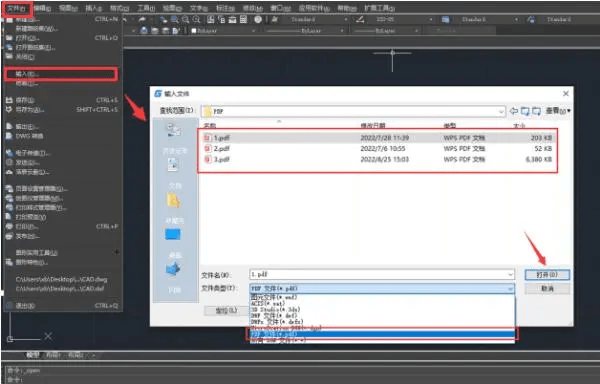Select ACIS(*.sat) file type option

pos(383,303)
